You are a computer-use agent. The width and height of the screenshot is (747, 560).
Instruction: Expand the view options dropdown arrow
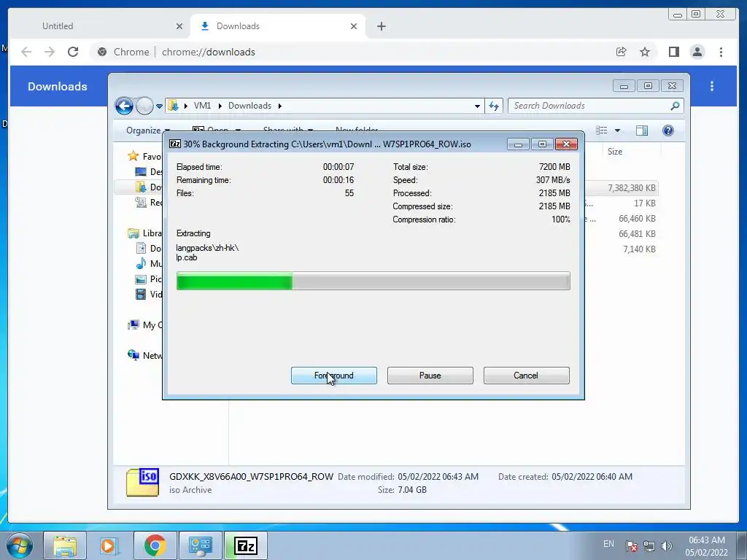pyautogui.click(x=617, y=130)
